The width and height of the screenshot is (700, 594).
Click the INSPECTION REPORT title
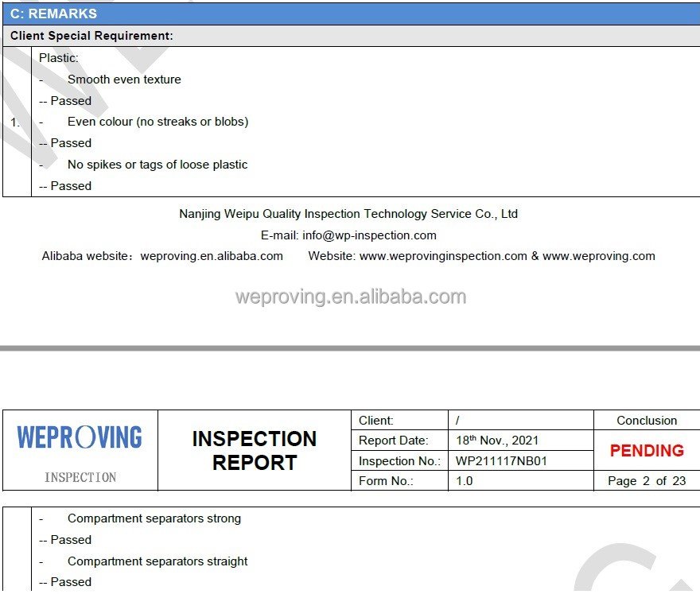(x=255, y=450)
